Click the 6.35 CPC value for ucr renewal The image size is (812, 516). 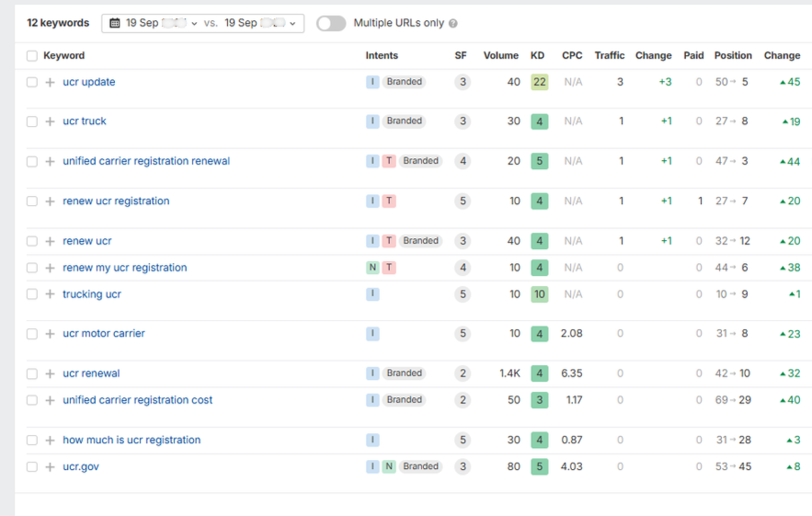[x=572, y=373]
